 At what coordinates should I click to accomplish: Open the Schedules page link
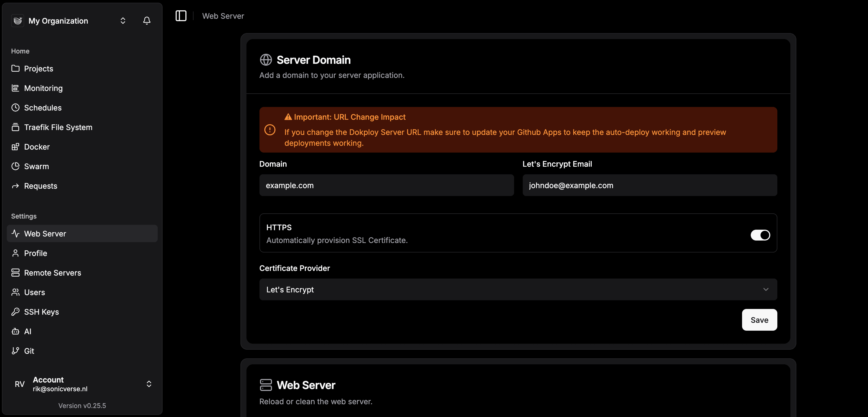[x=43, y=108]
